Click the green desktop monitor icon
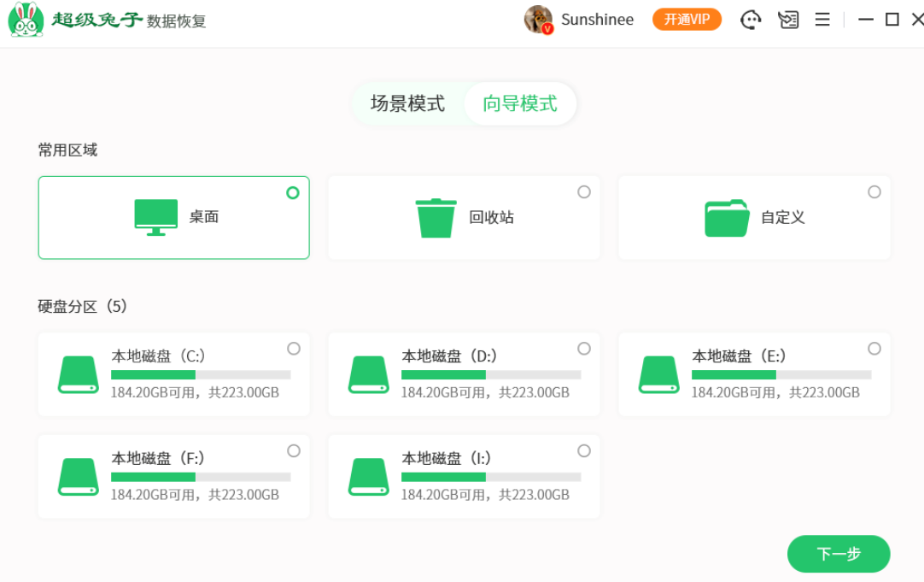924x582 pixels. click(x=156, y=217)
